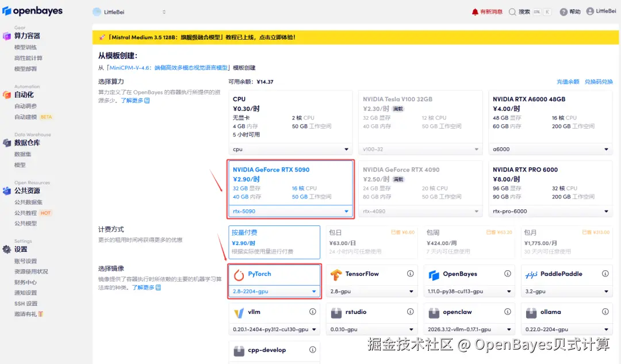Click the openclaw image icon
The image size is (621, 364).
[434, 313]
